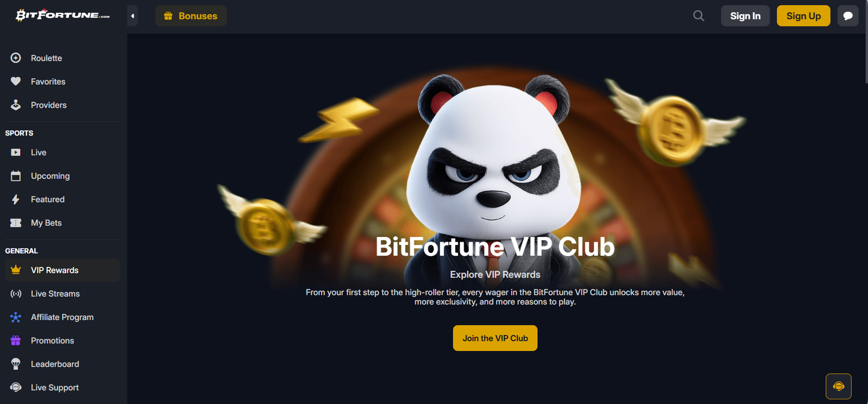Open the chat bubble icon in header
The image size is (868, 404).
pyautogui.click(x=848, y=16)
